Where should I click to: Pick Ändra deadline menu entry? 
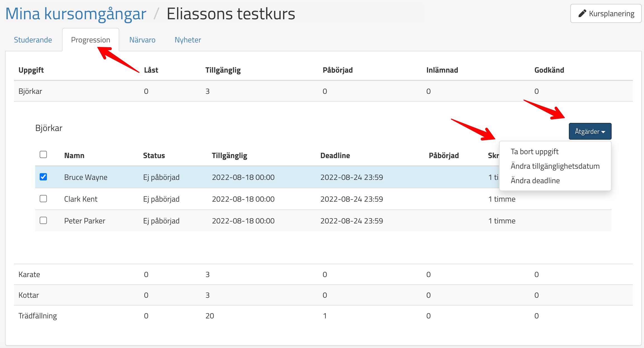point(535,180)
